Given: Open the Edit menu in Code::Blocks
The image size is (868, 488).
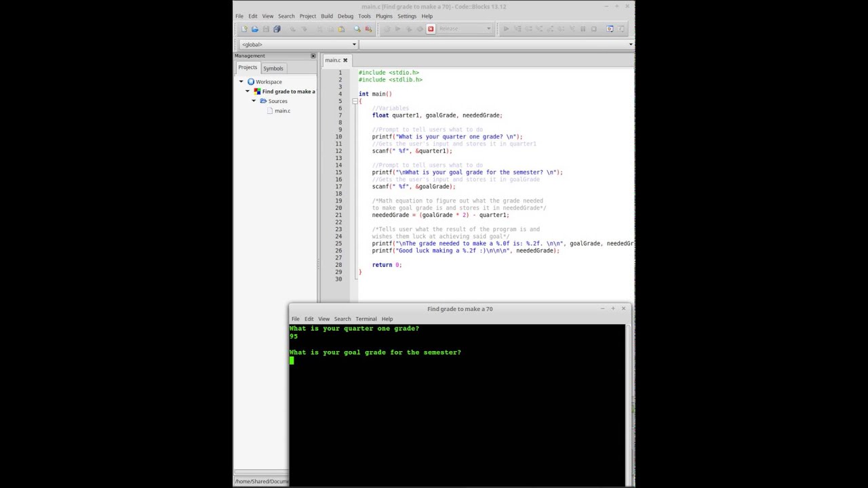Looking at the screenshot, I should pyautogui.click(x=253, y=16).
